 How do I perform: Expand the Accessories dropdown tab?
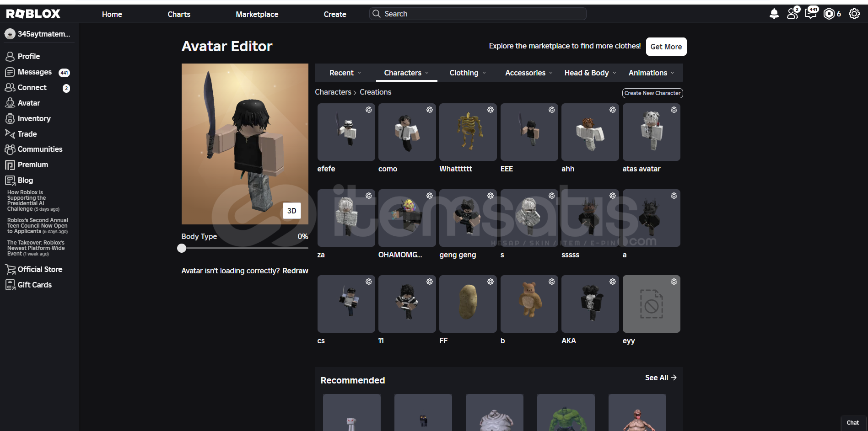pyautogui.click(x=529, y=73)
